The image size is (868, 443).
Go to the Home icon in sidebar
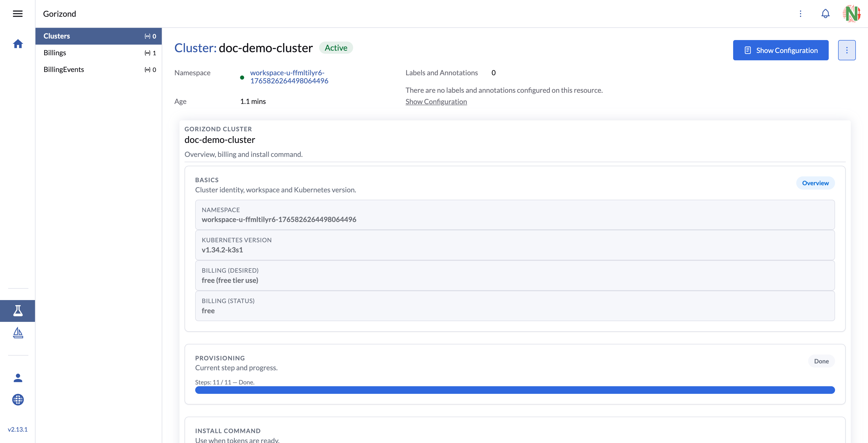pyautogui.click(x=18, y=44)
